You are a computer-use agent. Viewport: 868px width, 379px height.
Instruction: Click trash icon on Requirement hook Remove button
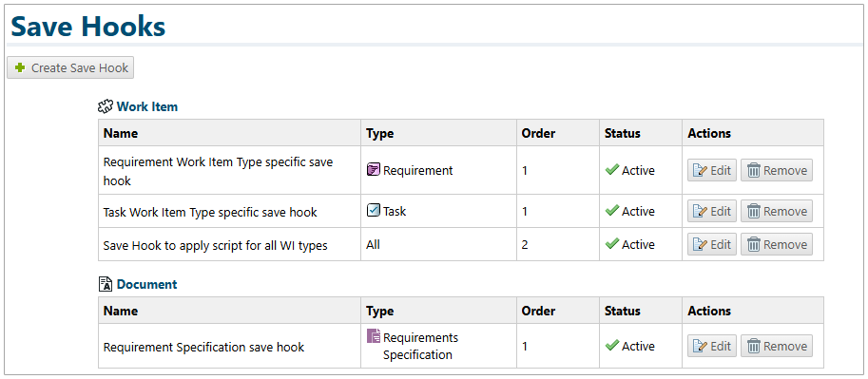[753, 170]
